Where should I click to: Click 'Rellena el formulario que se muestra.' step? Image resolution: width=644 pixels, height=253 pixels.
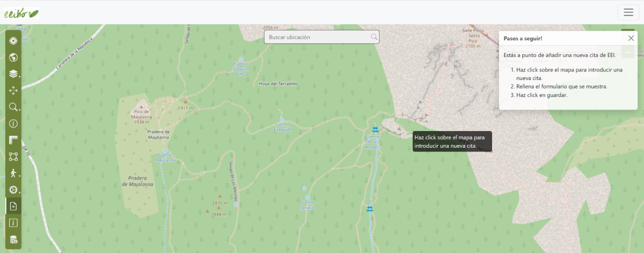click(x=561, y=86)
